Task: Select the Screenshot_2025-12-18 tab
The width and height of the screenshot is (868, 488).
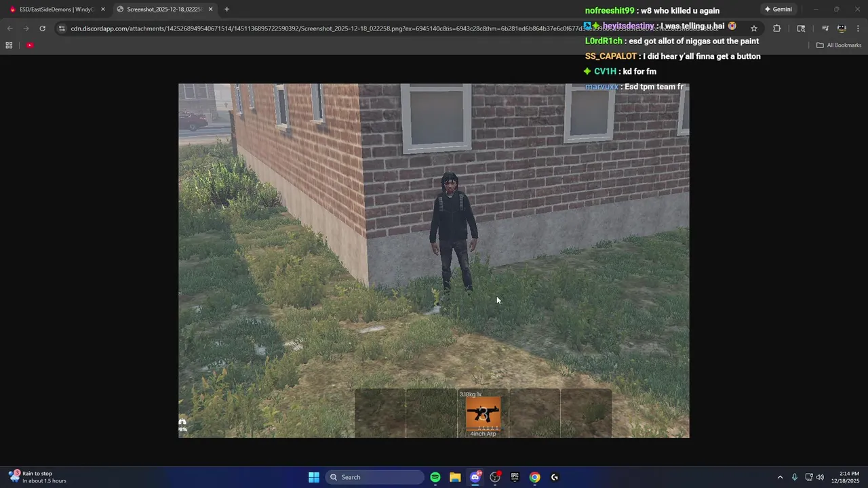Action: [164, 9]
